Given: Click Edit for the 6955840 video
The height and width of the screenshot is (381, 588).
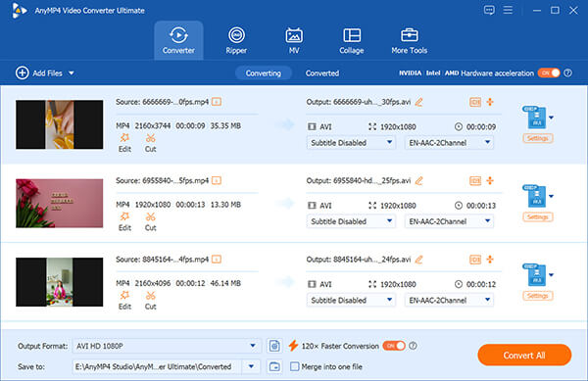Looking at the screenshot, I should [x=124, y=221].
